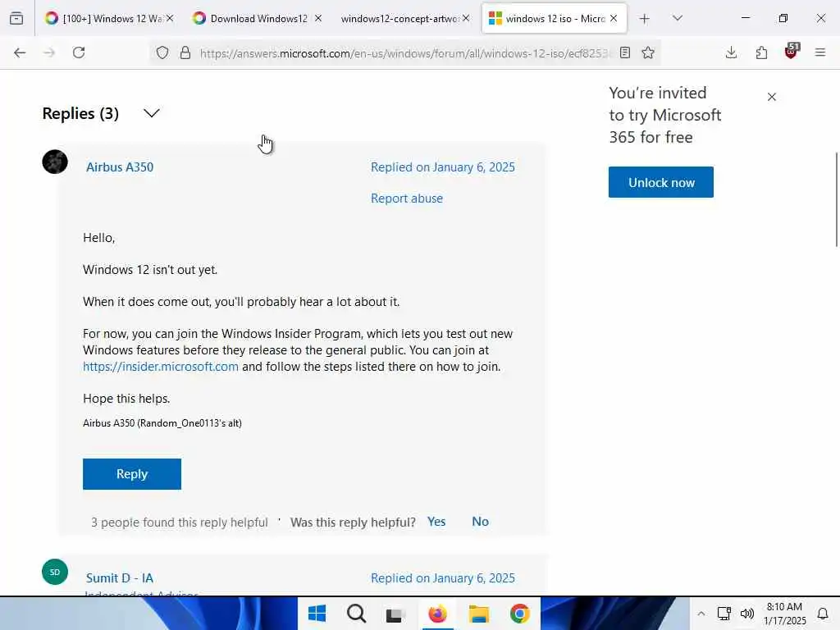Open the Windows Start menu
Image resolution: width=840 pixels, height=630 pixels.
tap(317, 614)
